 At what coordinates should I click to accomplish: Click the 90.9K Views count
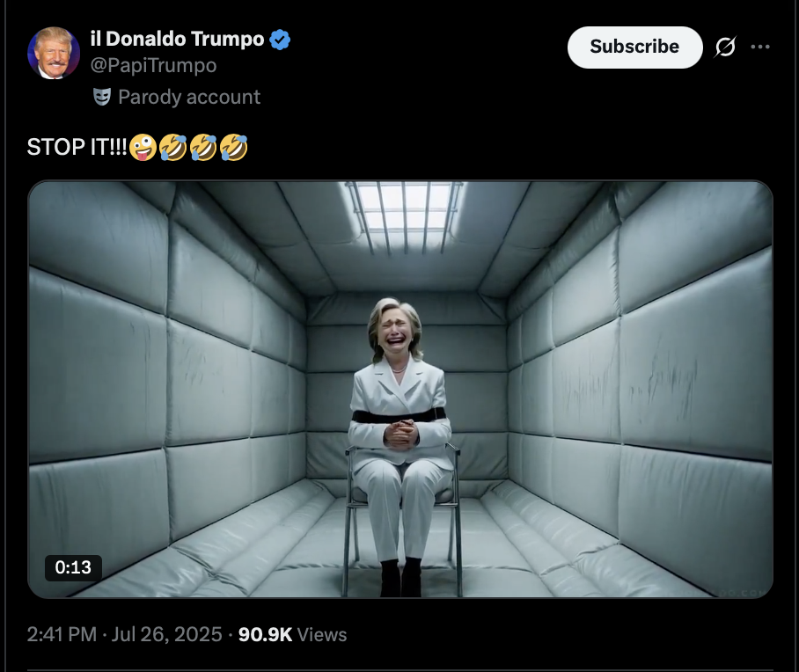click(292, 635)
